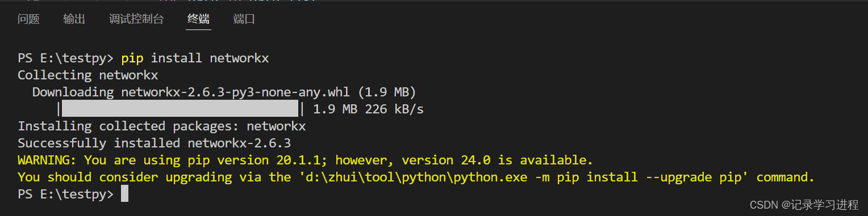Switch to the 端口 tab
This screenshot has height=216, width=868.
(x=244, y=19)
